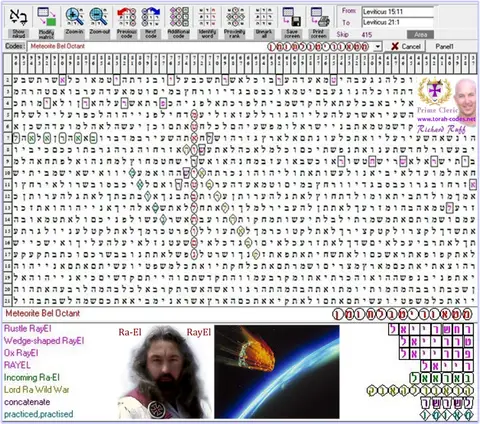Select the RAYEL legend entry
Image resolution: width=480 pixels, height=424 pixels.
point(17,365)
